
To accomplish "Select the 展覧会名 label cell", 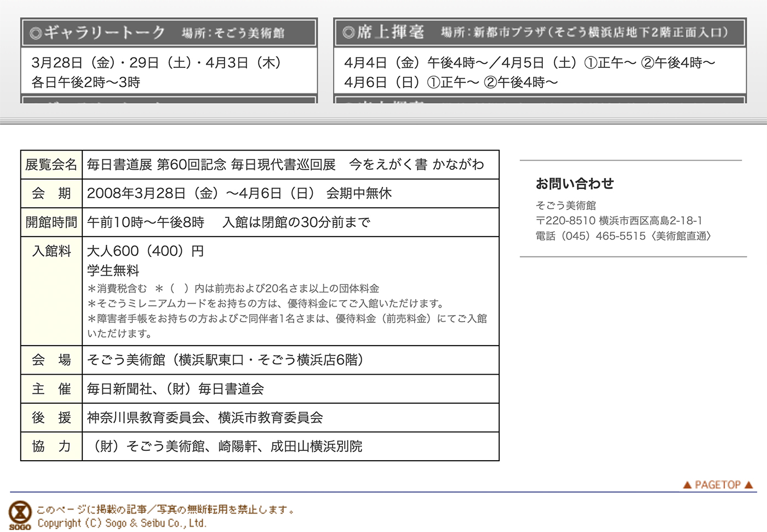I will coord(51,164).
